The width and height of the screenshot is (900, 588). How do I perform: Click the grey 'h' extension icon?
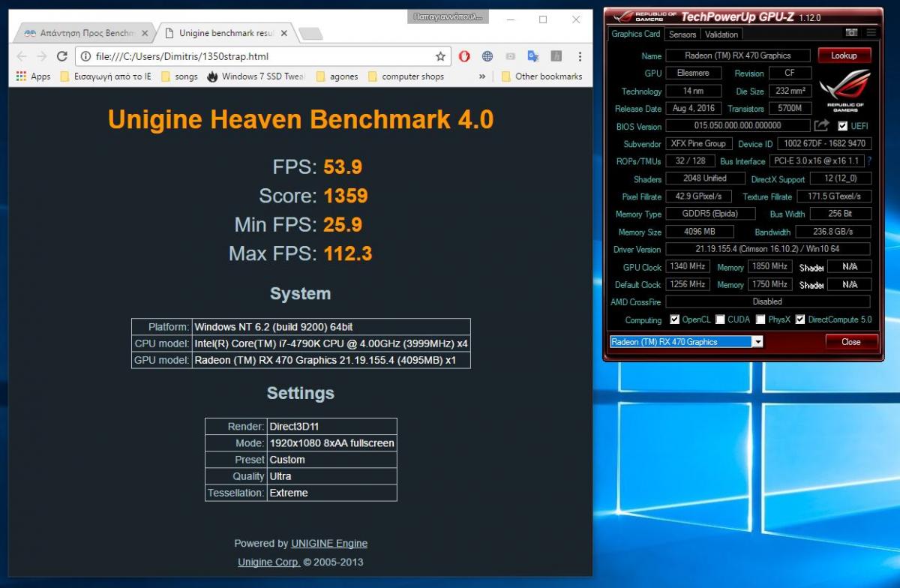coord(556,56)
